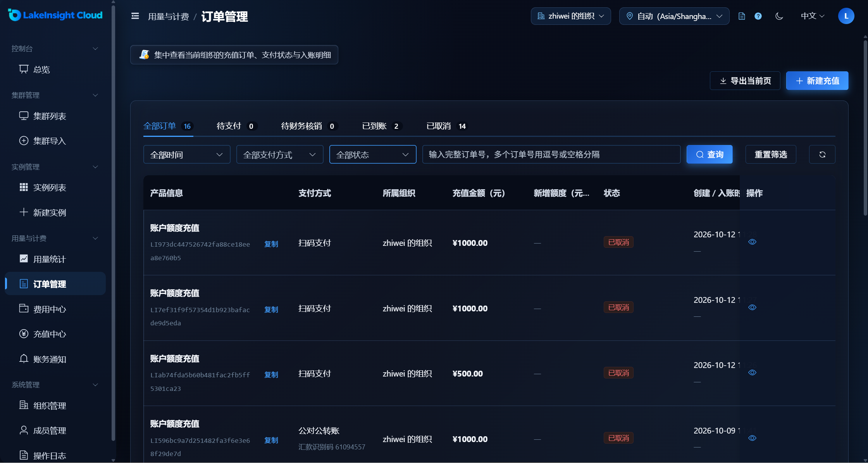Collapse the 集群管理 sidebar group

55,95
